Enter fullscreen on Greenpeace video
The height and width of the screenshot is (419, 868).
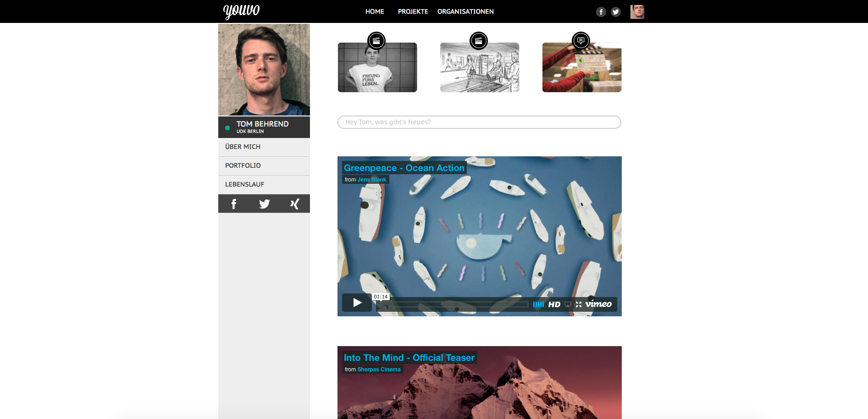(579, 304)
